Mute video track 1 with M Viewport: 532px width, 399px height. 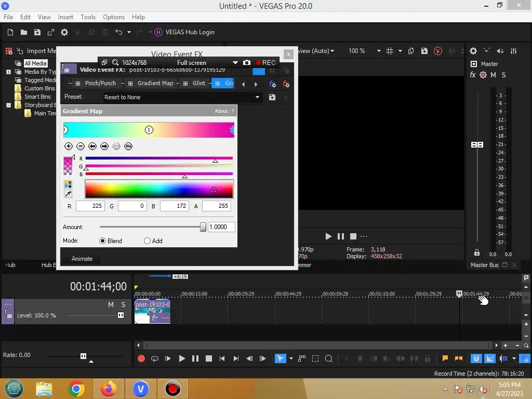(111, 304)
